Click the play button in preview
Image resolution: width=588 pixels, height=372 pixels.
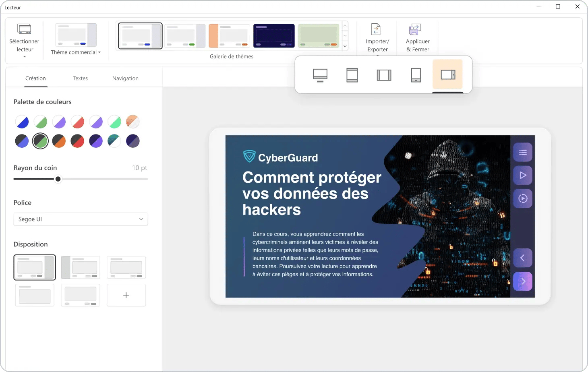click(x=523, y=175)
